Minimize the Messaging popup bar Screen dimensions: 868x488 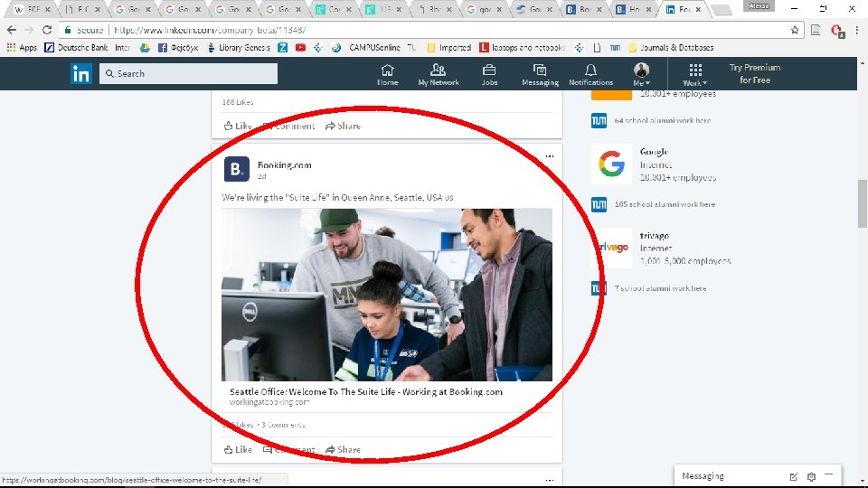pos(829,475)
